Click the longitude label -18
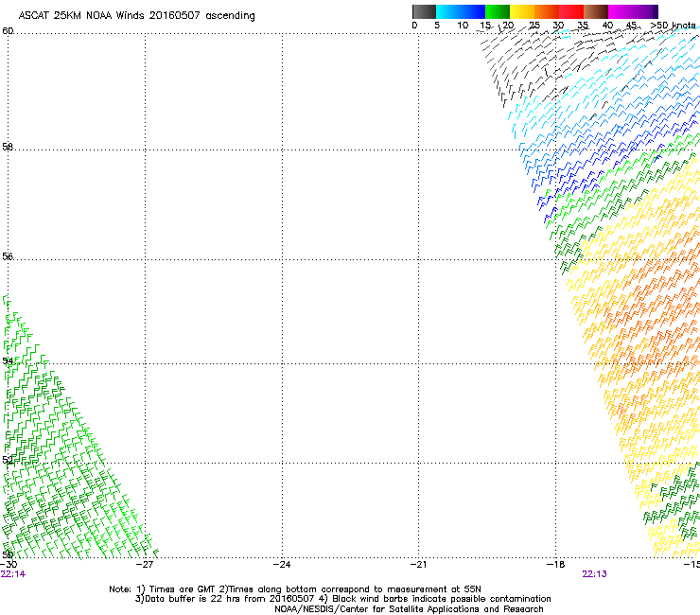This screenshot has height=615, width=700. click(x=556, y=565)
